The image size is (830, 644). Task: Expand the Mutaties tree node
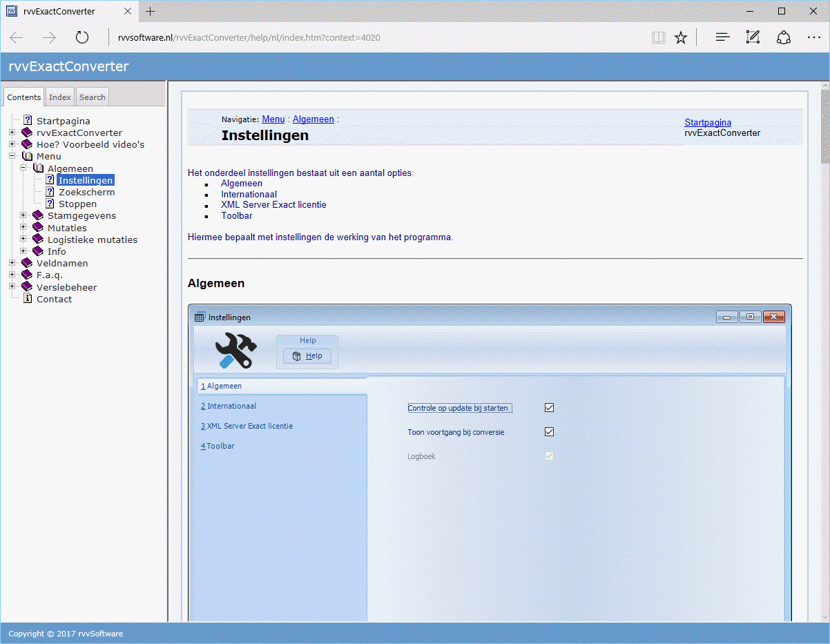[23, 227]
